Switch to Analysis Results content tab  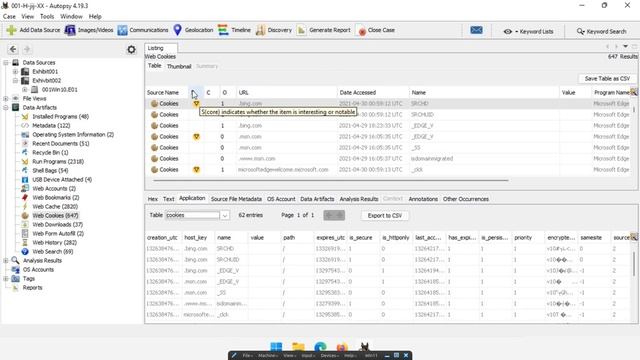tap(359, 199)
